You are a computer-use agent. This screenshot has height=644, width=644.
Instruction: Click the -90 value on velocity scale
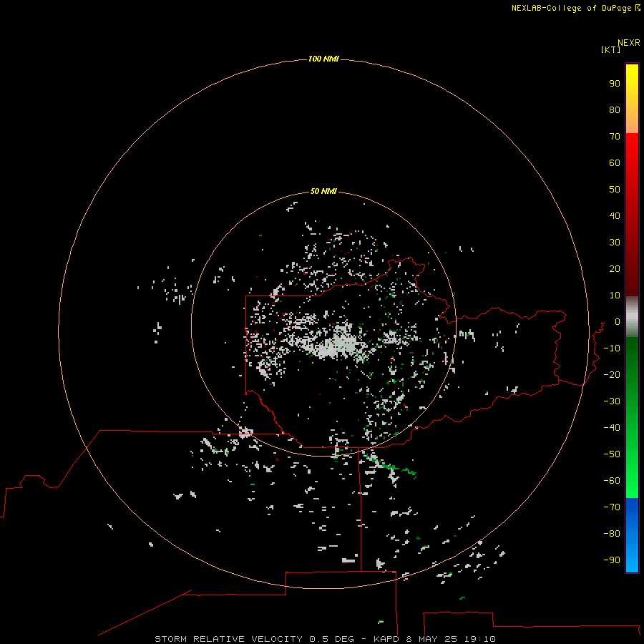[612, 560]
